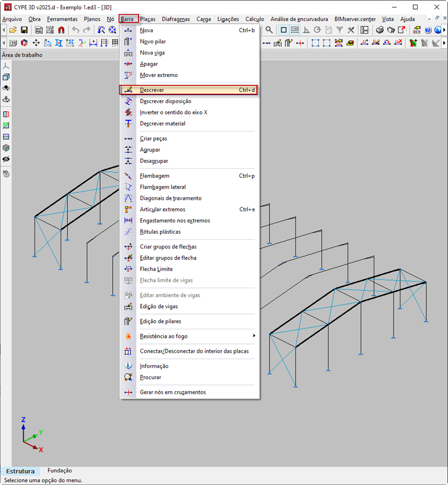
Task: Select Descrever from the Barra menu
Action: 188,90
